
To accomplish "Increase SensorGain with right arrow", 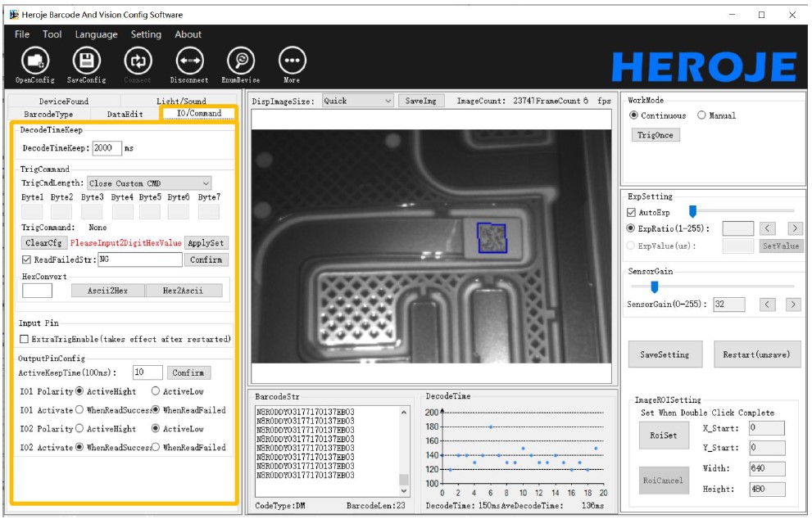I will 793,305.
